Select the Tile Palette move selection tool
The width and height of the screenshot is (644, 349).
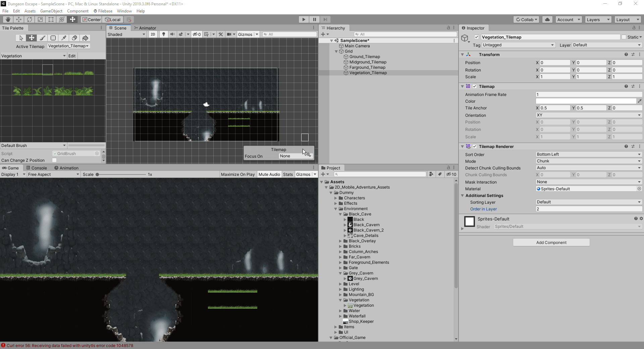32,38
